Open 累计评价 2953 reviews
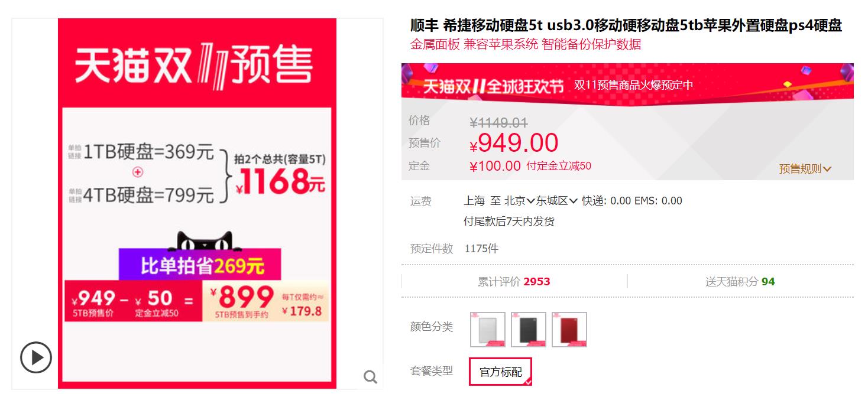Screen dimensions: 868x394 [514, 282]
